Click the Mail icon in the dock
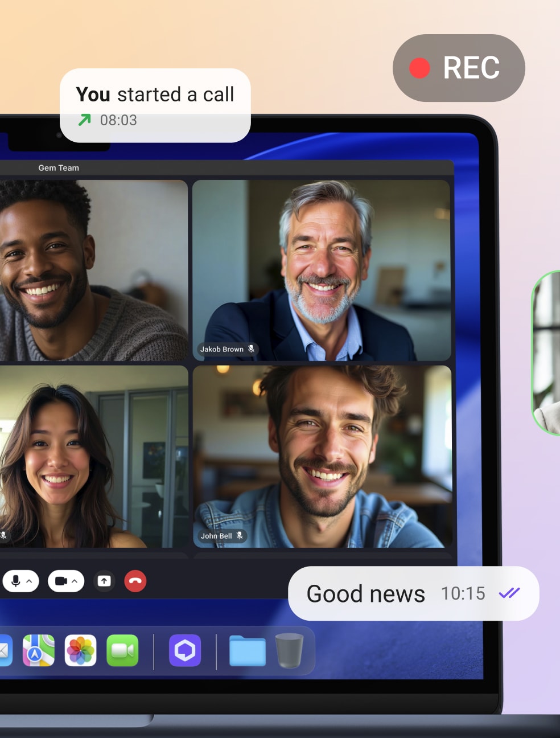The width and height of the screenshot is (560, 738). 5,650
